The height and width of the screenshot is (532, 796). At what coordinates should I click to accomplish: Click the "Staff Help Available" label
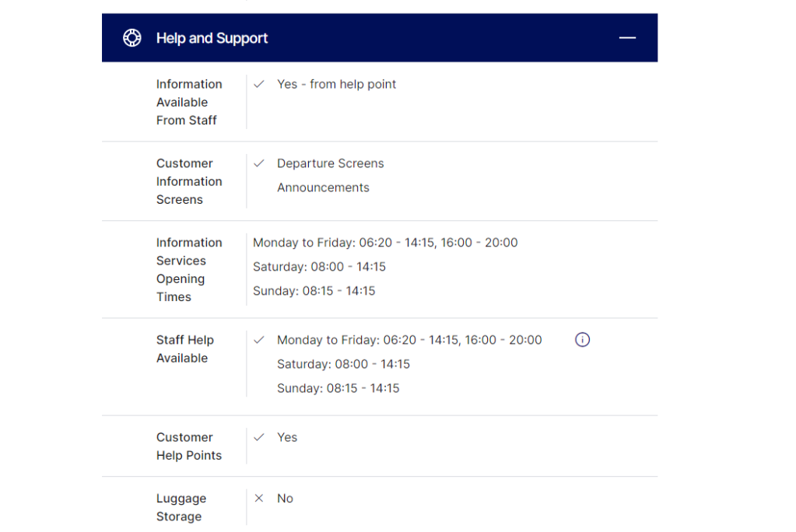point(184,349)
